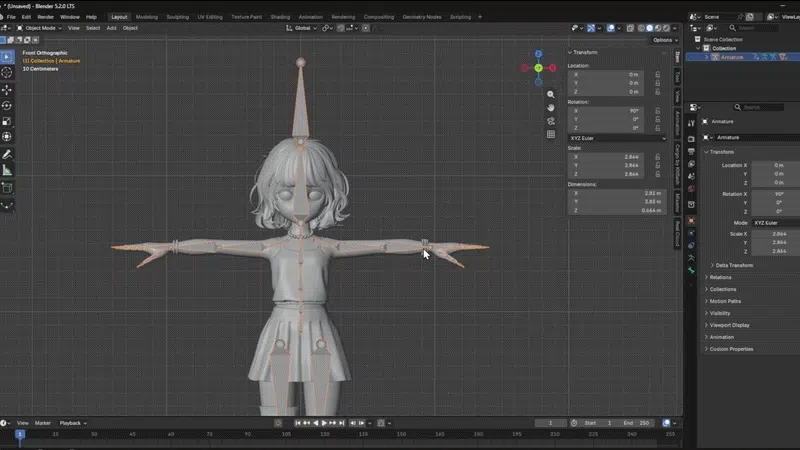Open the Playback dropdown in timeline
This screenshot has height=450, width=800.
[x=73, y=423]
